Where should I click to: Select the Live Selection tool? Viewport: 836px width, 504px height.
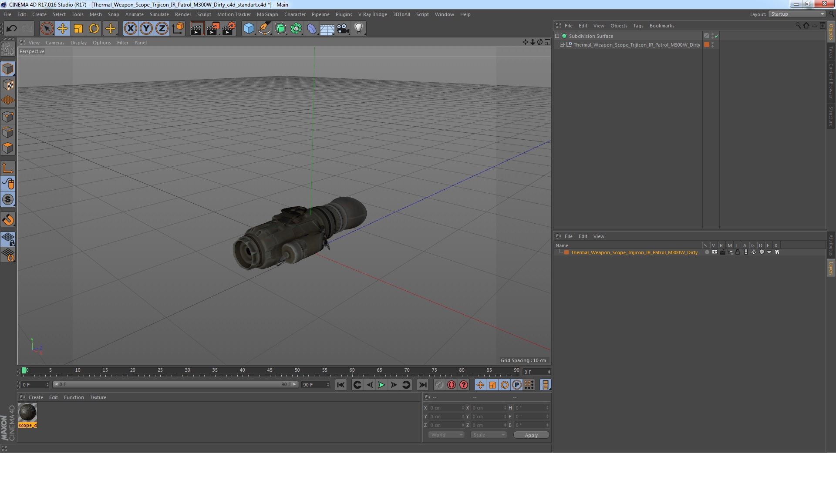tap(47, 29)
